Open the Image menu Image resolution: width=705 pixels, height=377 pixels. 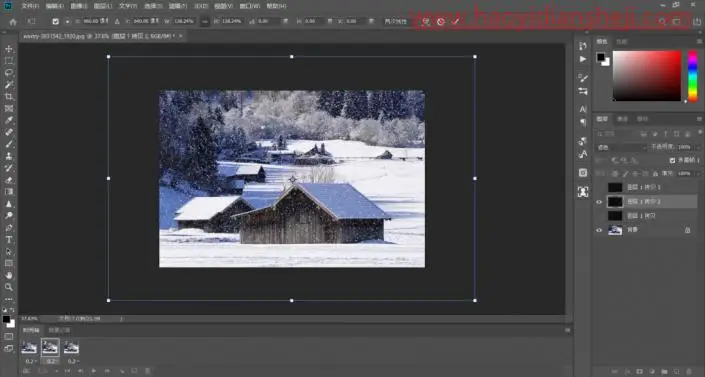pos(79,6)
